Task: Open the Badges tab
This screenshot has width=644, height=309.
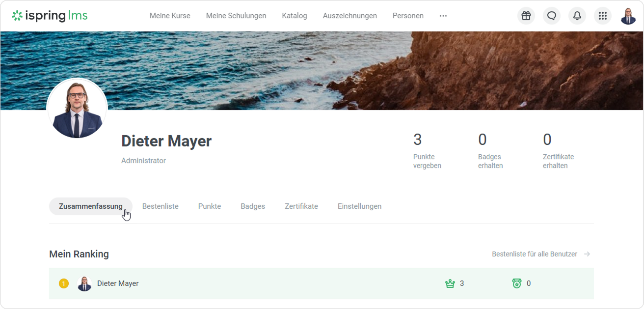Action: (253, 206)
